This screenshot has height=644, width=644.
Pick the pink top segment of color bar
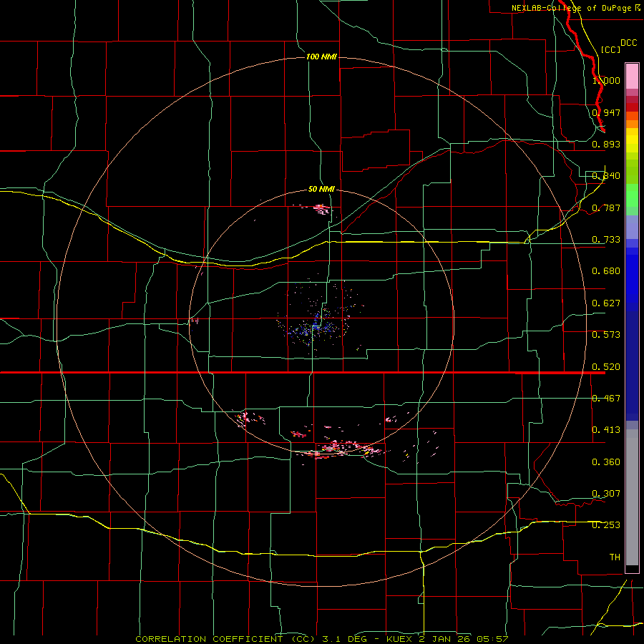point(632,76)
